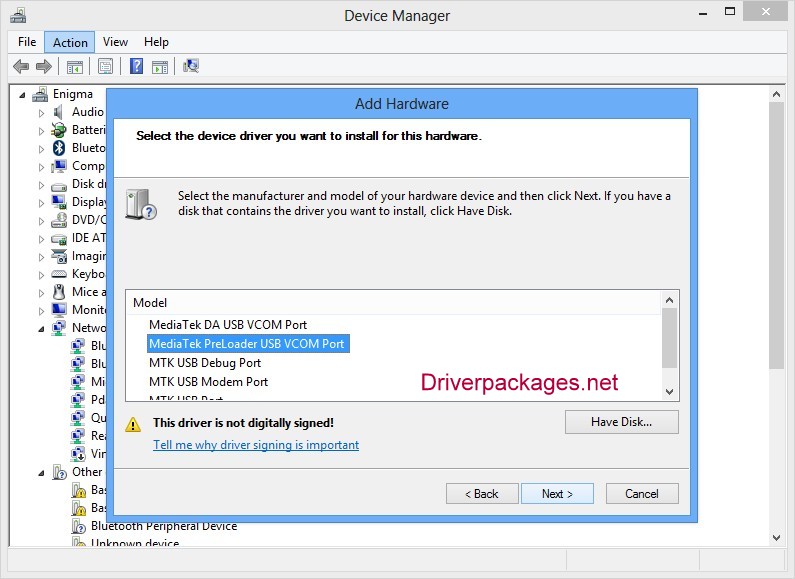The width and height of the screenshot is (795, 579).
Task: Click the Bluetooth icon in device tree
Action: point(59,148)
